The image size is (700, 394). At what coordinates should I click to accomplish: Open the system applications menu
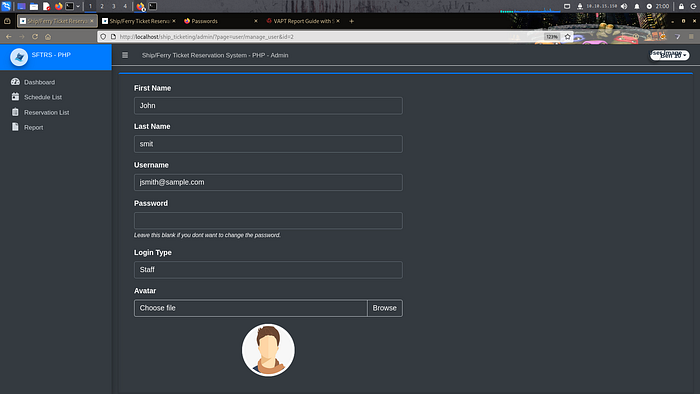(x=6, y=6)
